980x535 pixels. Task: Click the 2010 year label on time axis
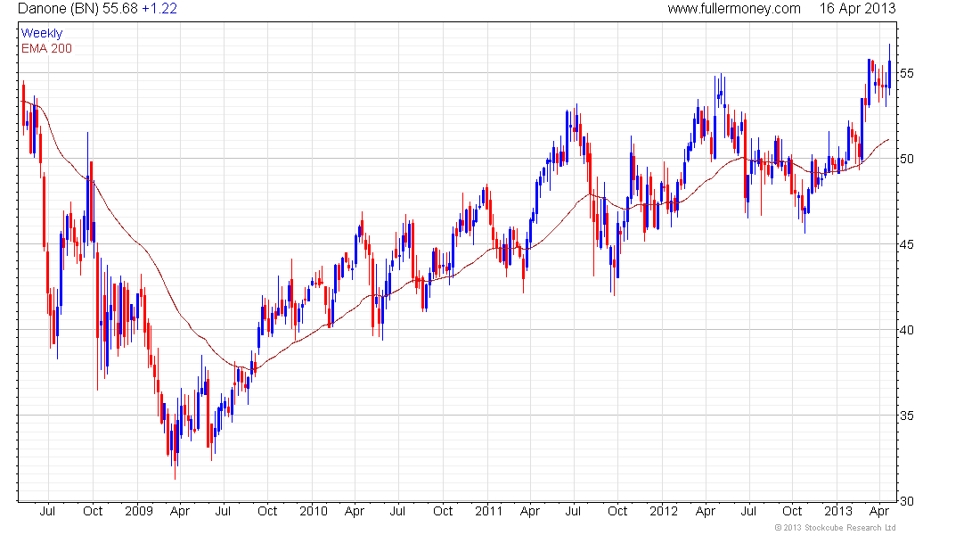click(x=313, y=511)
